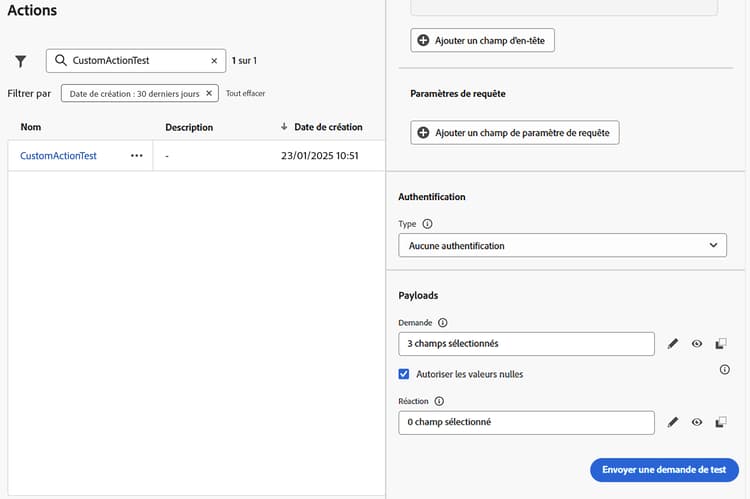Image resolution: width=750 pixels, height=499 pixels.
Task: Copy the Demande payload
Action: (721, 344)
